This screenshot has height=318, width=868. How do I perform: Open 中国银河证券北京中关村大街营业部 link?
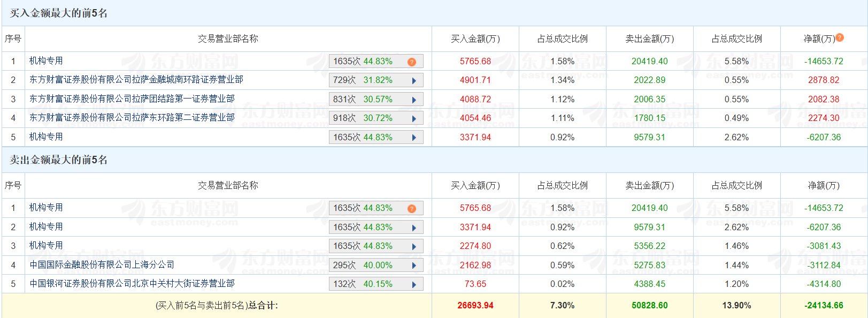(132, 284)
